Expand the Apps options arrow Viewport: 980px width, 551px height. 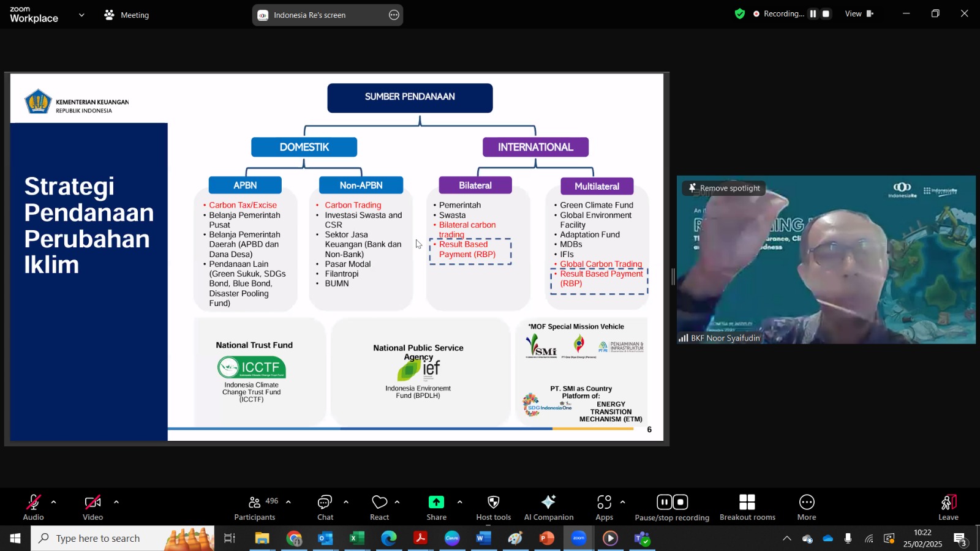[x=623, y=502]
